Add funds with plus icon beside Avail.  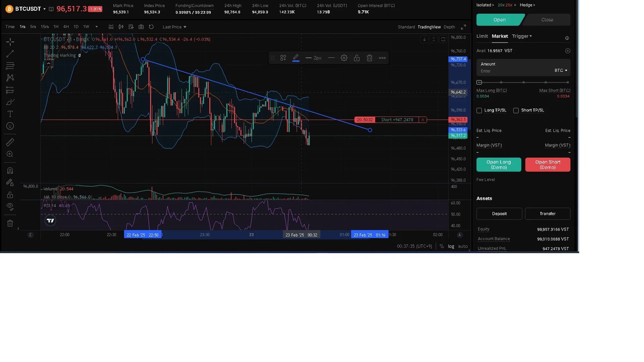[x=567, y=51]
